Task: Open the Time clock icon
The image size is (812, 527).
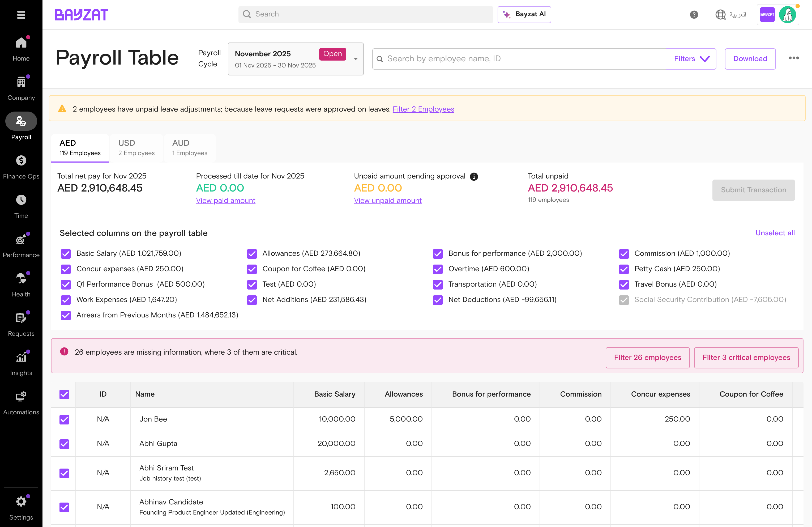Action: (21, 200)
